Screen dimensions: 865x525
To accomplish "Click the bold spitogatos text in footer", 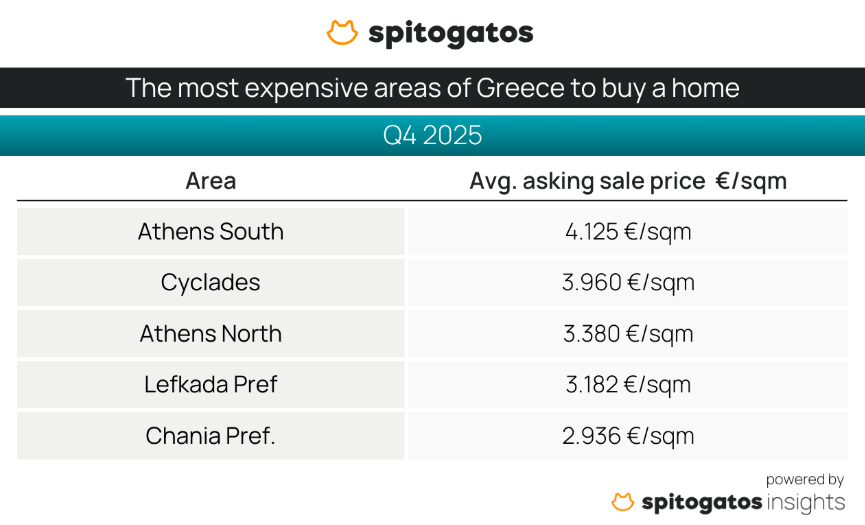I will pos(699,502).
